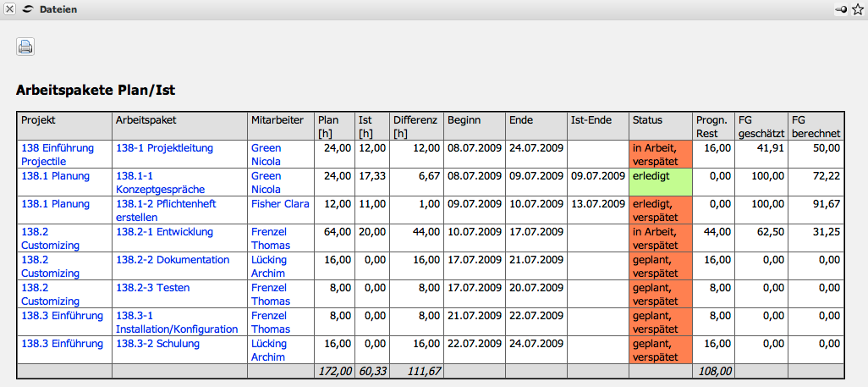The width and height of the screenshot is (868, 387).
Task: Click the Ist value 17,33
Action: click(x=372, y=176)
